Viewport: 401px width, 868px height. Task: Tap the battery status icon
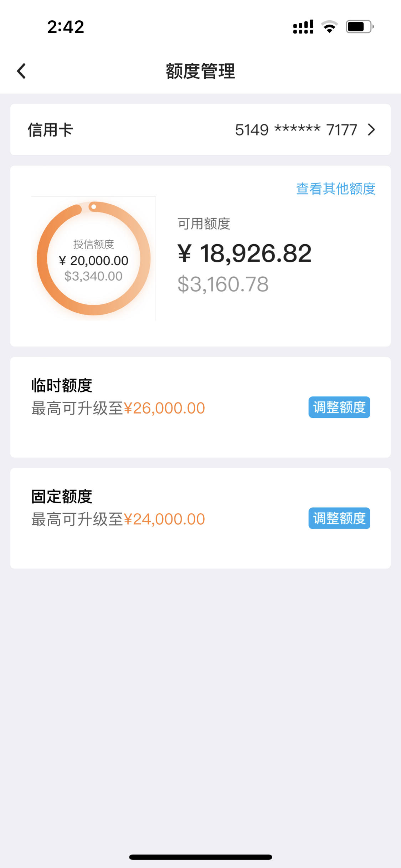click(x=360, y=27)
